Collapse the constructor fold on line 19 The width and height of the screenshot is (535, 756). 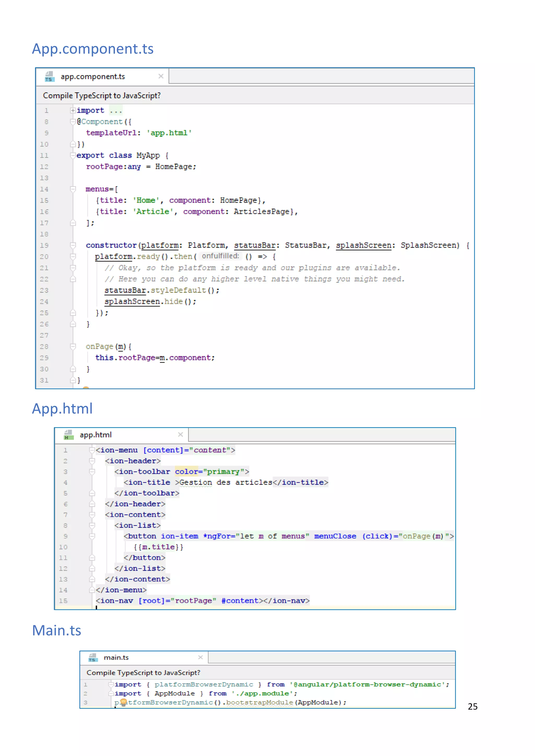tap(73, 245)
